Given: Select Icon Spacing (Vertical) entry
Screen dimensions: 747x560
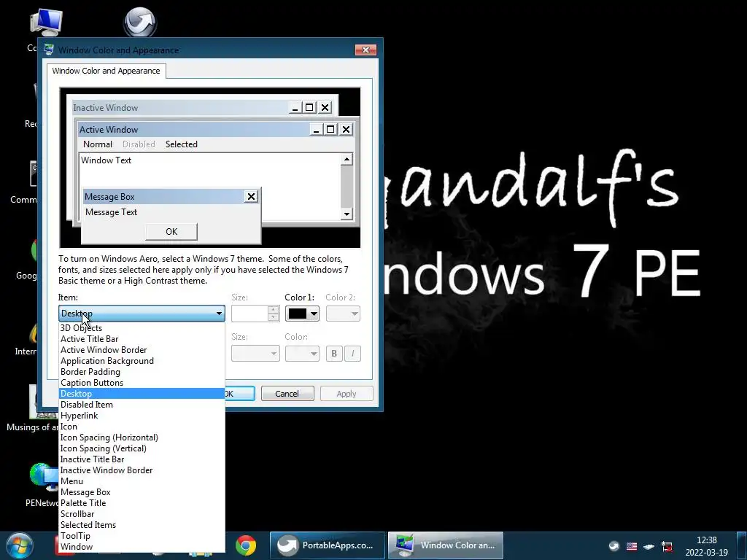Looking at the screenshot, I should coord(142,448).
